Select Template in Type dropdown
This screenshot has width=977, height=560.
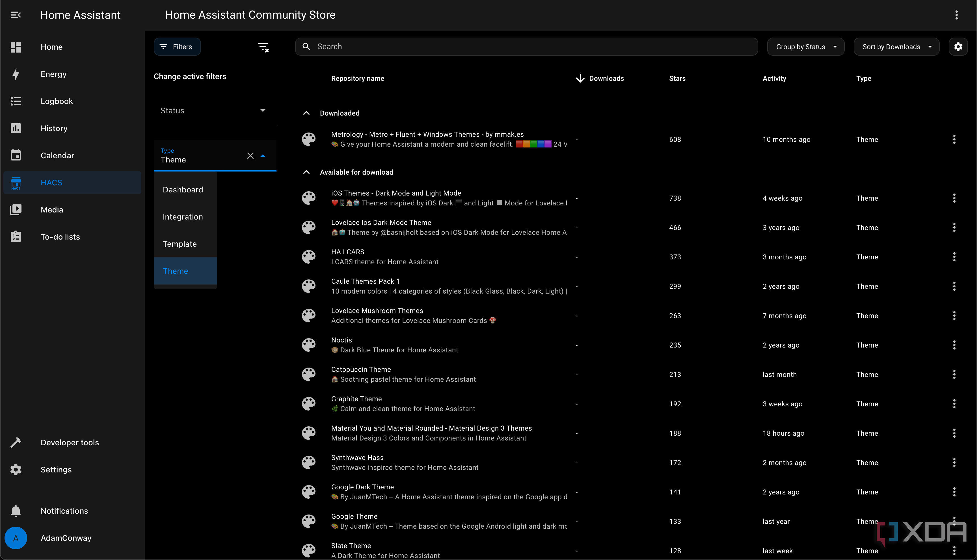185,244
